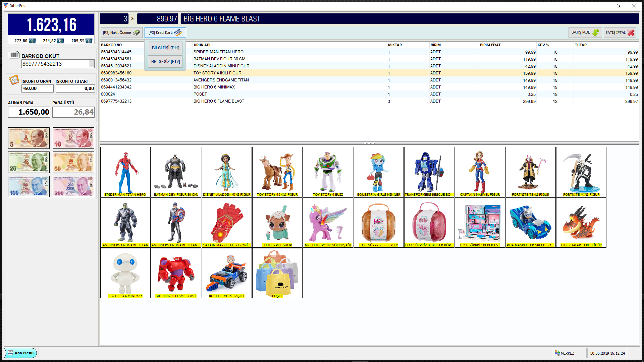Add TOY STORY 4 İKİLİ FİGÜR tile
The height and width of the screenshot is (362, 644).
tap(277, 172)
